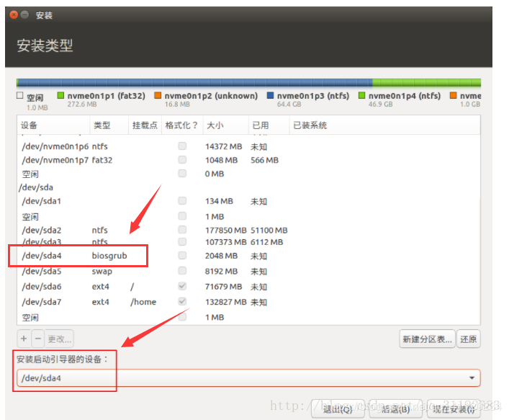Select the /dev/sda disk row

pos(248,187)
